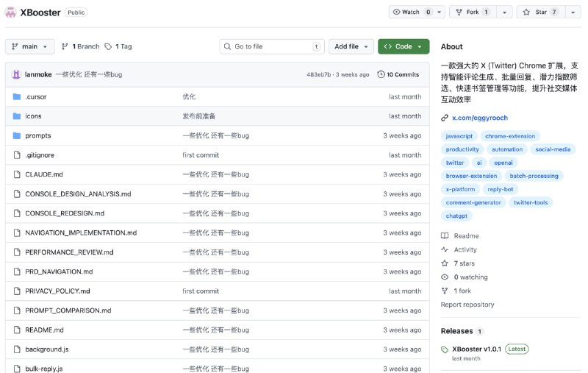Select the browser-extension topic tag
This screenshot has width=588, height=373.
pyautogui.click(x=471, y=176)
